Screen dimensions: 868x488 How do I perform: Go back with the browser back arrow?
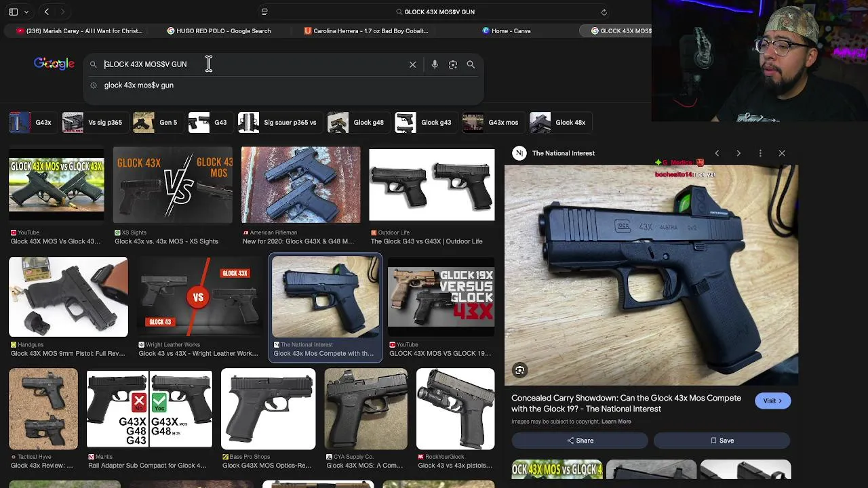(47, 12)
